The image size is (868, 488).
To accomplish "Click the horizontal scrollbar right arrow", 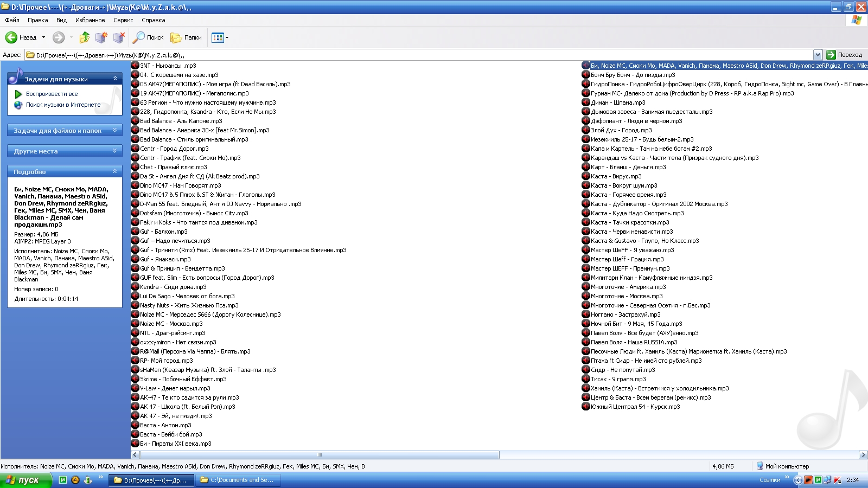I will point(863,455).
